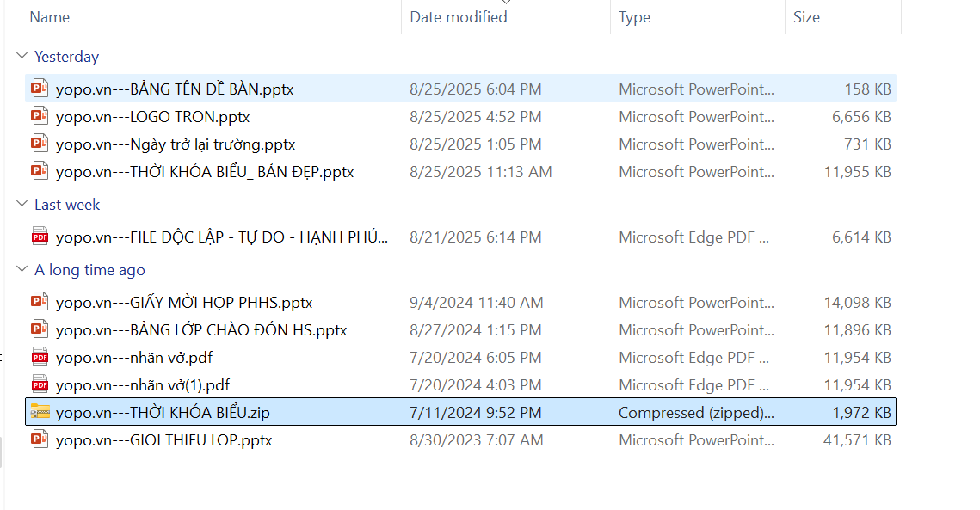Collapse the Last week group chevron
The image size is (980, 510).
coord(22,205)
